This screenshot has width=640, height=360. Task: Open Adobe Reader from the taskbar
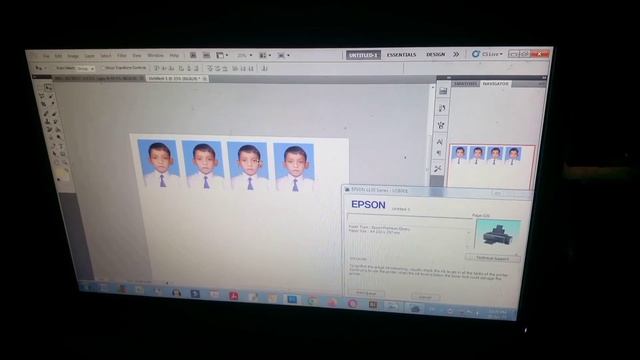click(233, 296)
